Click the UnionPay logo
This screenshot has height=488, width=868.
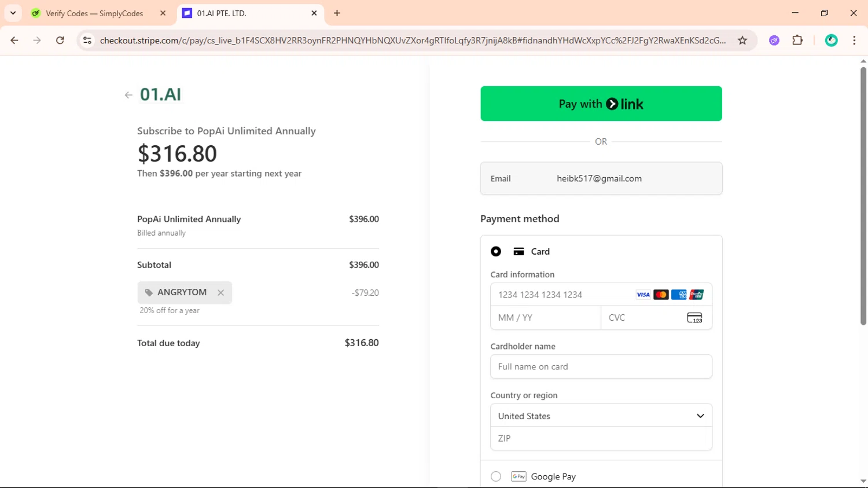[x=697, y=295]
